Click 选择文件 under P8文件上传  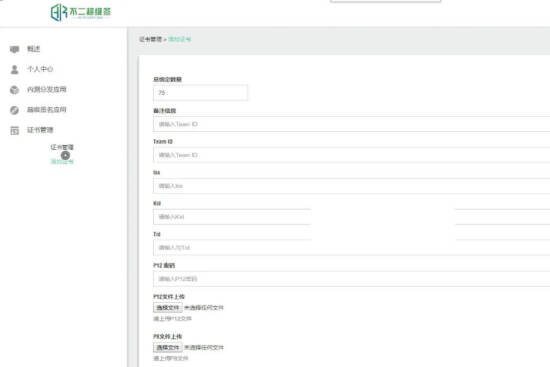(168, 348)
